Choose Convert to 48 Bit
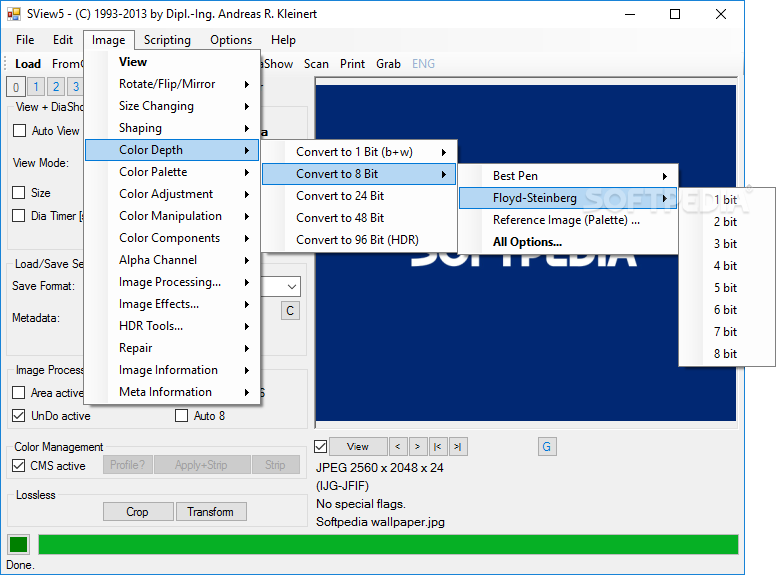This screenshot has height=575, width=776. (x=359, y=218)
